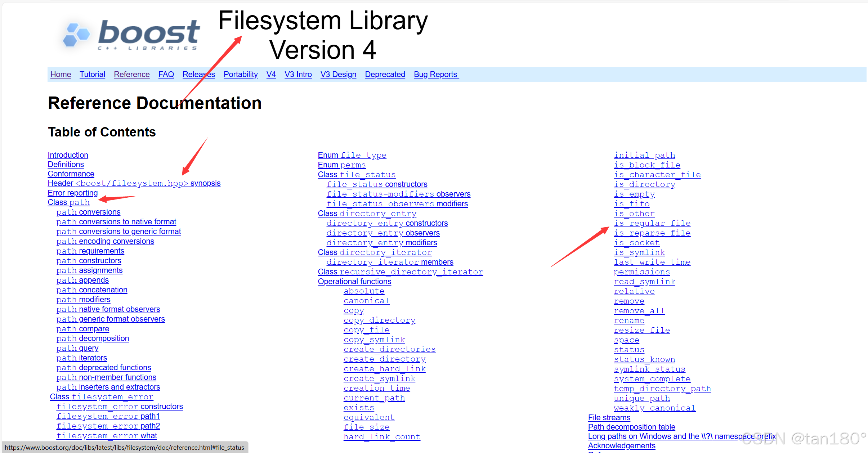Open the create_directories function link
This screenshot has height=453, width=868.
pos(390,349)
